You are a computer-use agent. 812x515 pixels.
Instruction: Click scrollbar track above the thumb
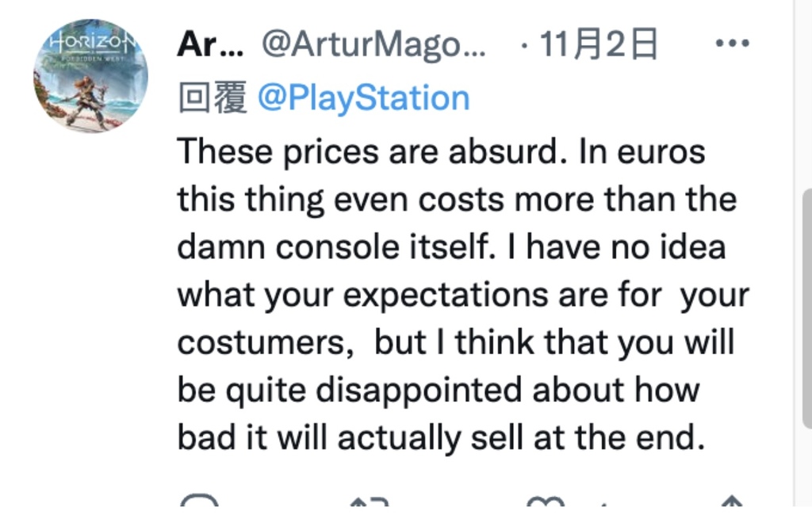click(x=806, y=95)
